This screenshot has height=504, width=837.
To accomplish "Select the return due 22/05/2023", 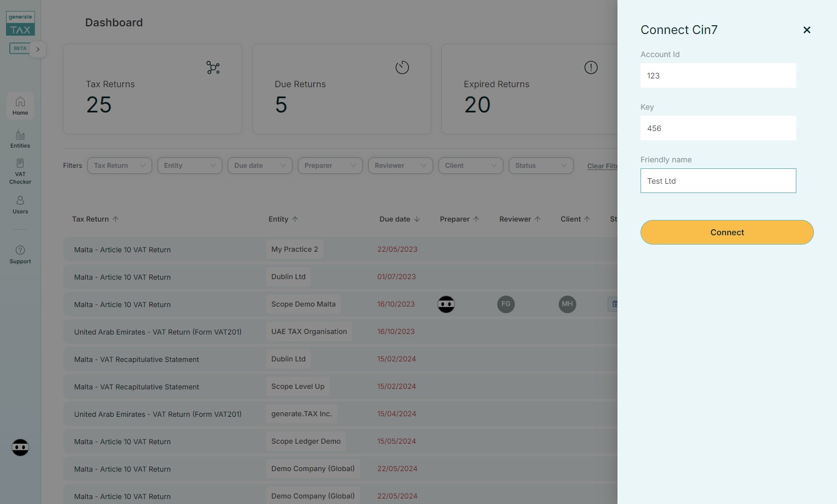I will [340, 250].
